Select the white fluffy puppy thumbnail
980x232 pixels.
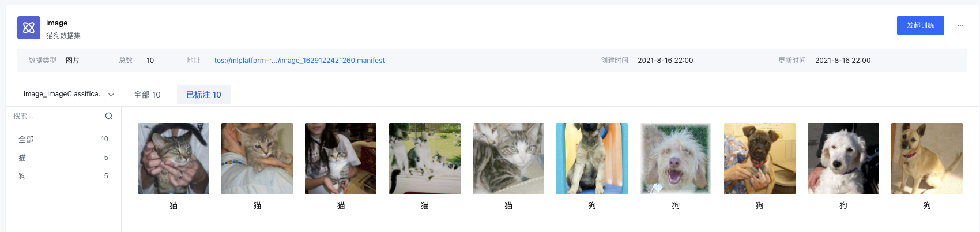coord(843,159)
